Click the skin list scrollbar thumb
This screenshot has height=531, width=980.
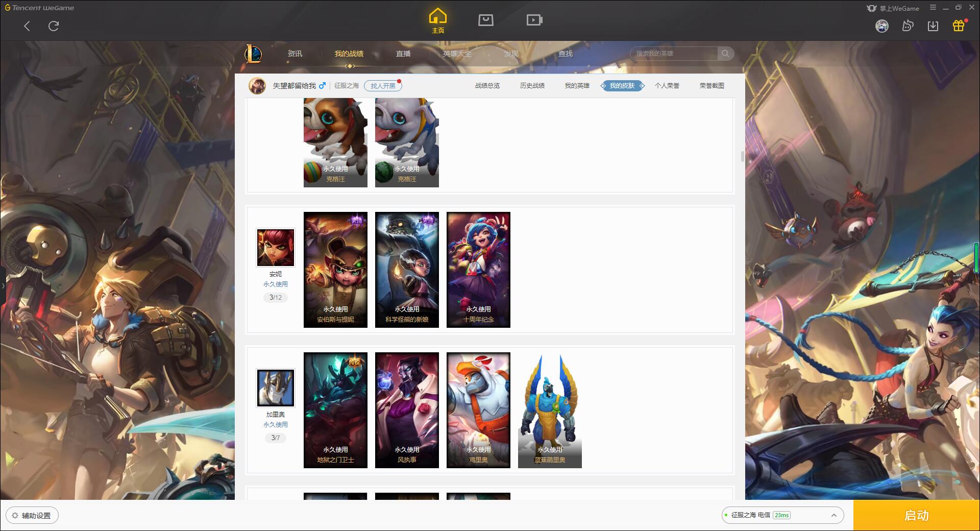[x=742, y=156]
